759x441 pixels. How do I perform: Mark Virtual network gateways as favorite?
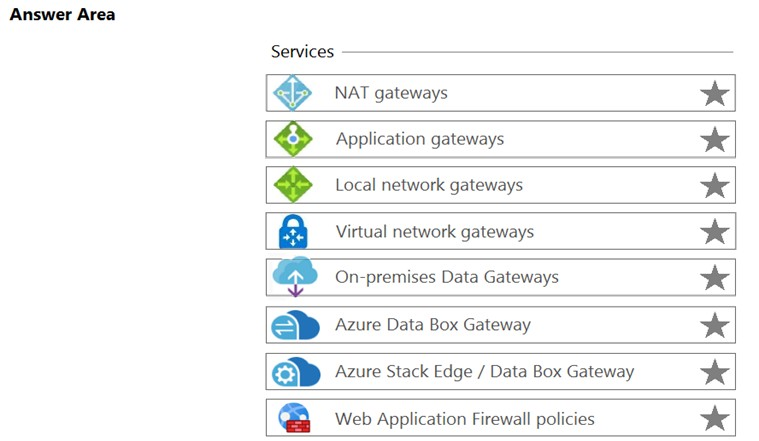point(714,232)
